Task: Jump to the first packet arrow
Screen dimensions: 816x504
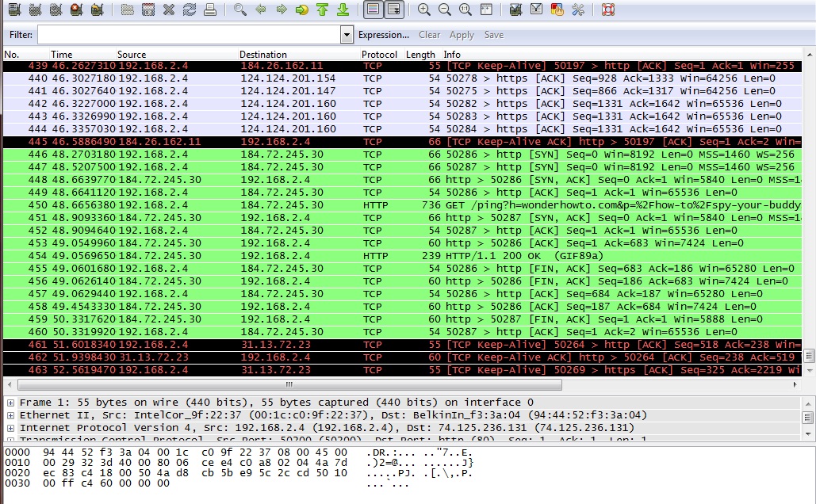Action: [x=322, y=10]
